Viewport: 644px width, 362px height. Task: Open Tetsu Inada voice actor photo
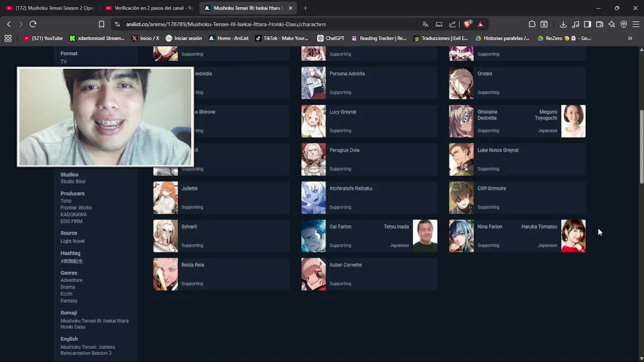[425, 236]
